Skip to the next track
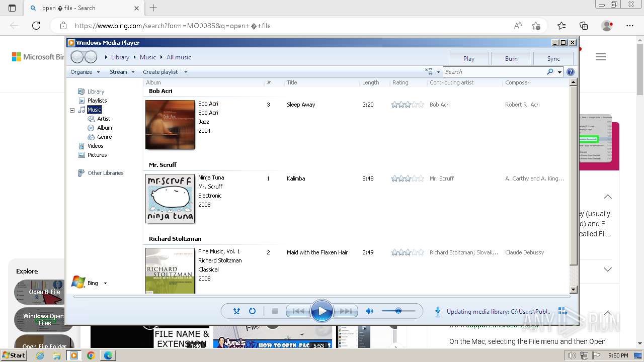This screenshot has height=362, width=644. pos(346,311)
